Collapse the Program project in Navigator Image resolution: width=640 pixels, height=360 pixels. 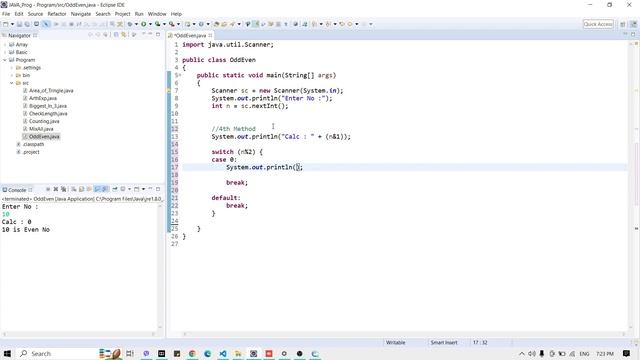pyautogui.click(x=5, y=60)
